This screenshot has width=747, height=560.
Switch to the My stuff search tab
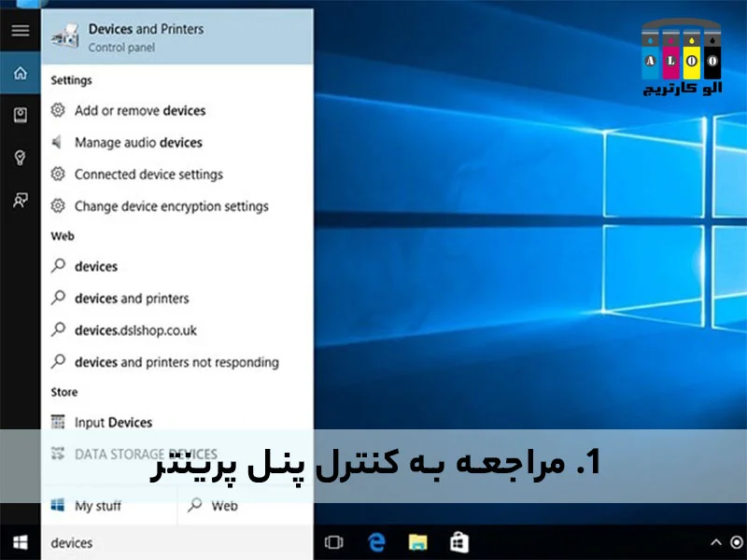coord(109,506)
